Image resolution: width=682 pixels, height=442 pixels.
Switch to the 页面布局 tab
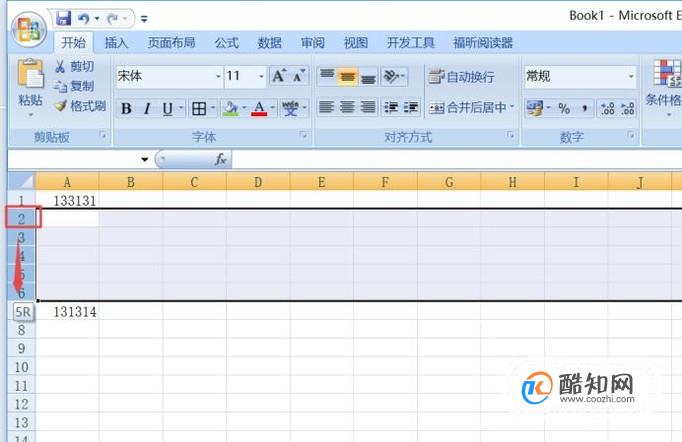click(171, 43)
